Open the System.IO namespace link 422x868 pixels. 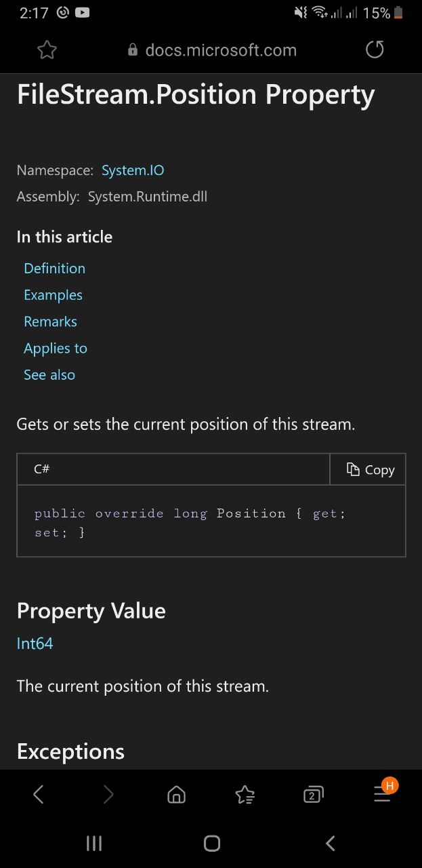click(x=133, y=170)
